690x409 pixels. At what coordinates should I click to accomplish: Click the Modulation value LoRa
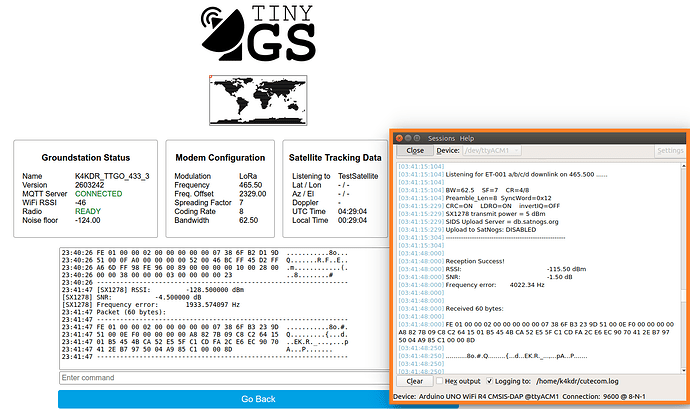248,176
